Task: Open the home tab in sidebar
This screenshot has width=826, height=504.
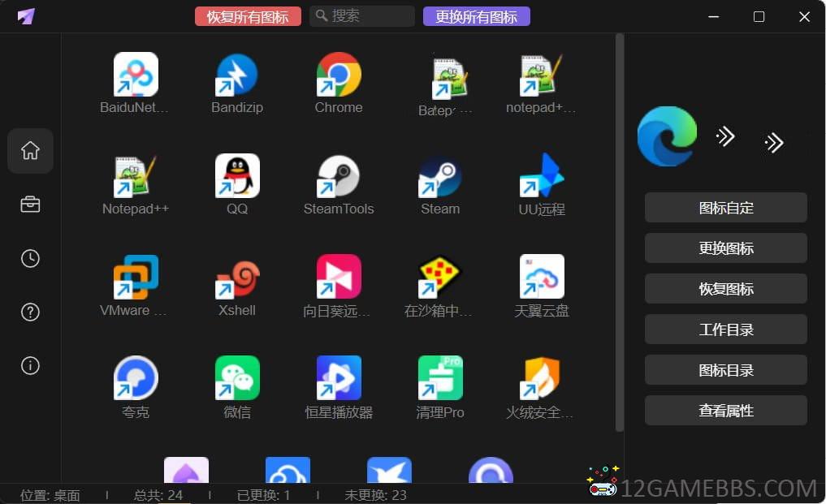Action: 30,151
